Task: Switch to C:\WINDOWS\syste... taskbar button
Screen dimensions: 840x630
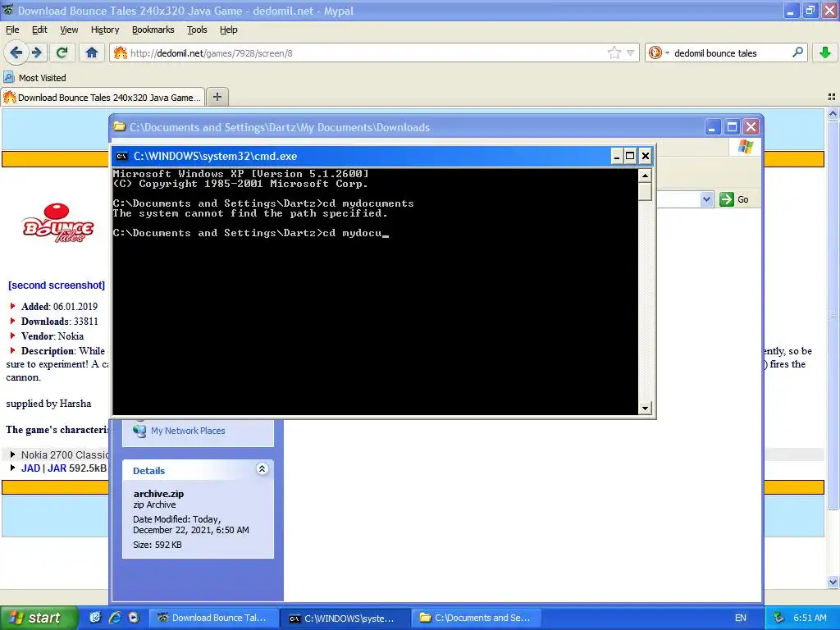Action: coord(346,618)
